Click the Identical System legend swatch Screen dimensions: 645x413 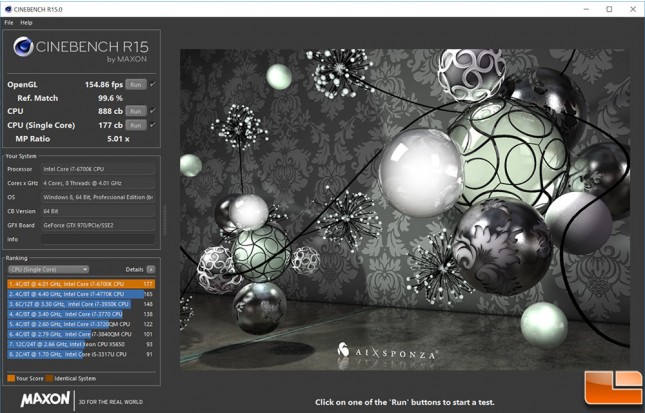(49, 378)
